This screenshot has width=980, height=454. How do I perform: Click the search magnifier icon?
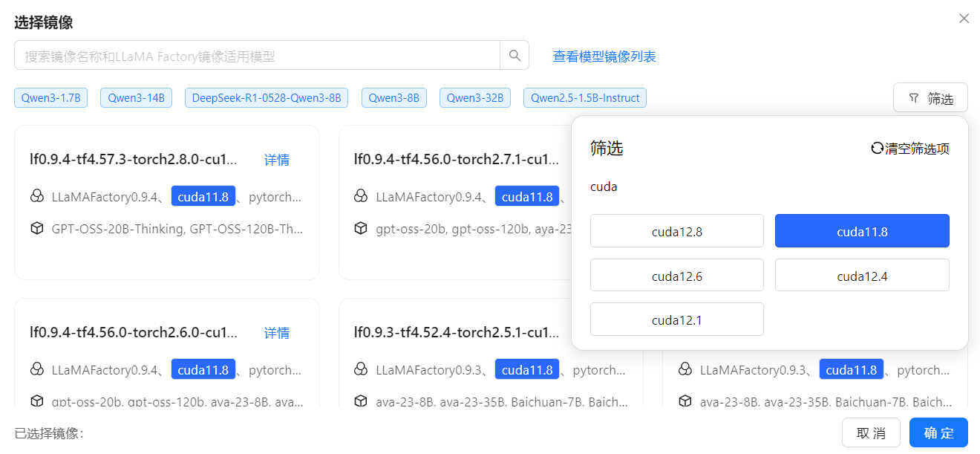pyautogui.click(x=514, y=55)
